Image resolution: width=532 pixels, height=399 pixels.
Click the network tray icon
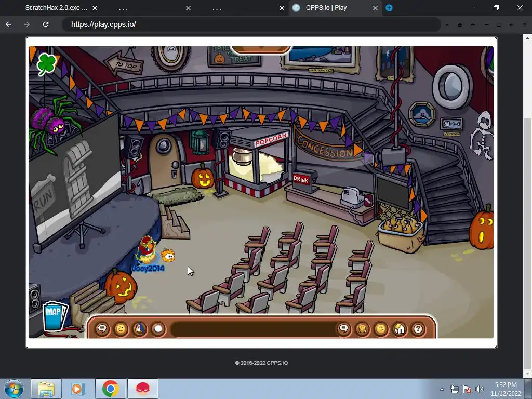point(455,389)
